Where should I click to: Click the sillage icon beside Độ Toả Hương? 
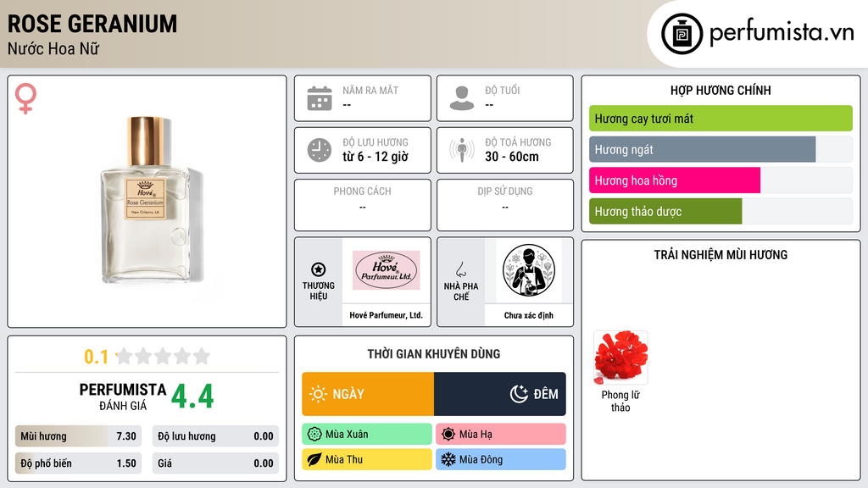[462, 150]
